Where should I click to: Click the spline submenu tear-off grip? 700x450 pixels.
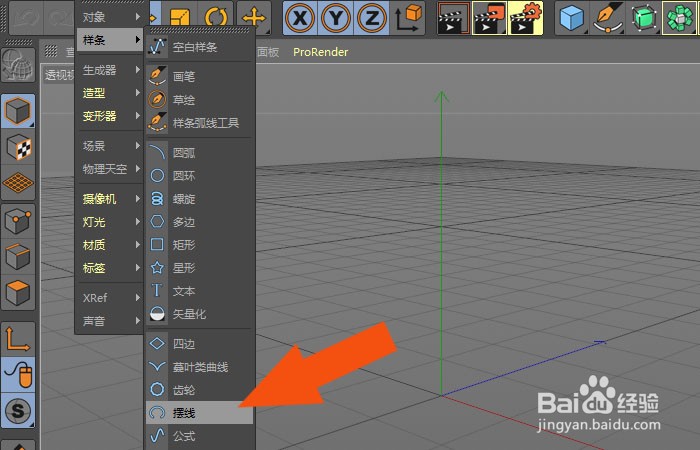coord(200,30)
